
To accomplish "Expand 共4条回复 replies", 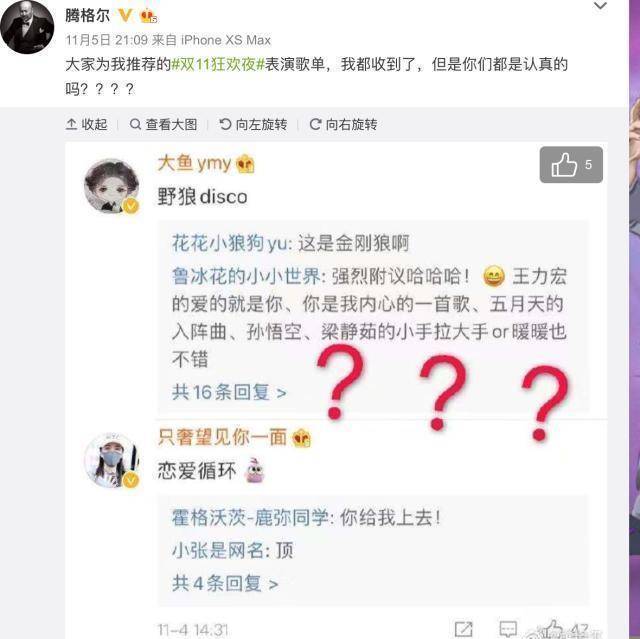I will [225, 584].
